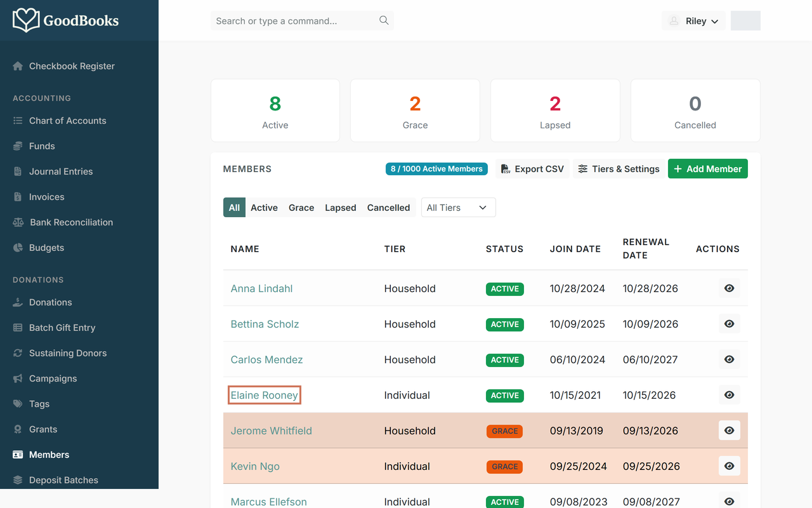The image size is (812, 508).
Task: View Carlos Mendez's record via eye icon
Action: 730,359
